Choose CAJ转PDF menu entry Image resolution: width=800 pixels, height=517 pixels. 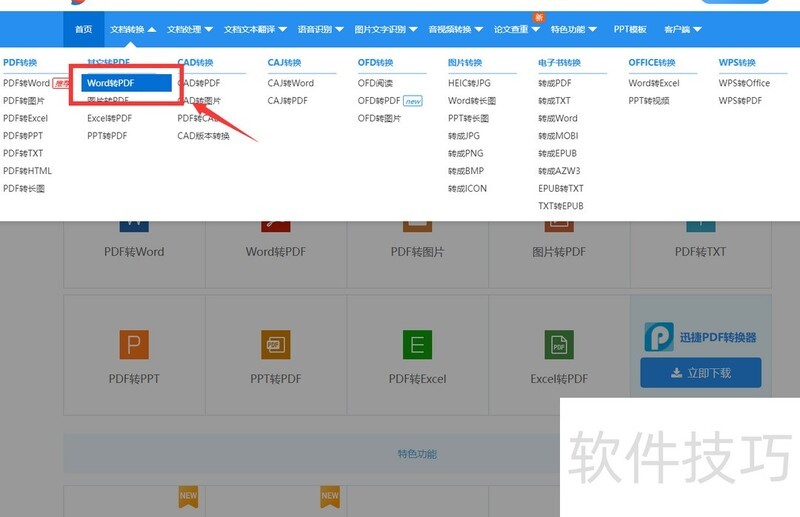pos(287,101)
